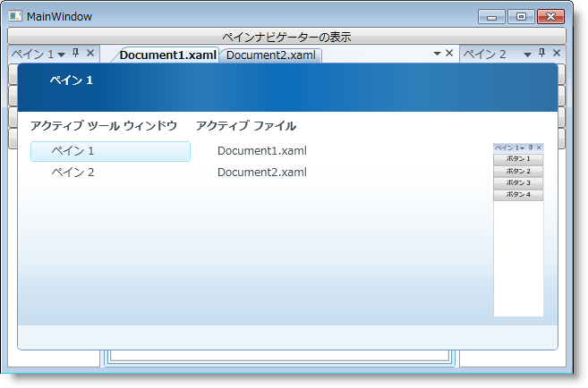Select ペイン 1 in active tool windows list
This screenshot has height=388, width=588.
[x=110, y=151]
